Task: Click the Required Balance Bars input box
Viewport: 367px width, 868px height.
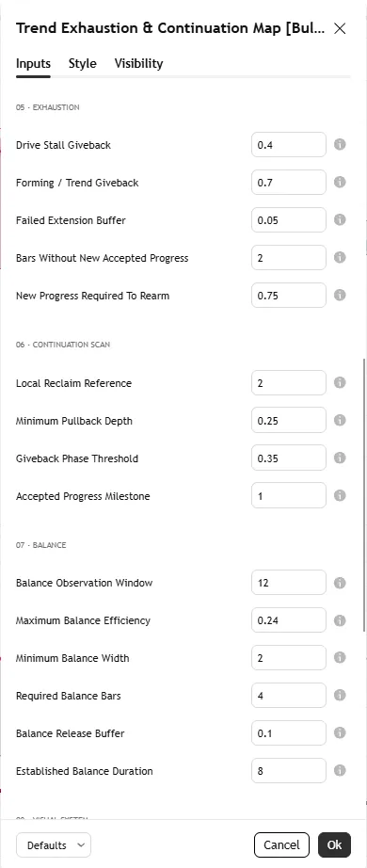Action: 289,696
